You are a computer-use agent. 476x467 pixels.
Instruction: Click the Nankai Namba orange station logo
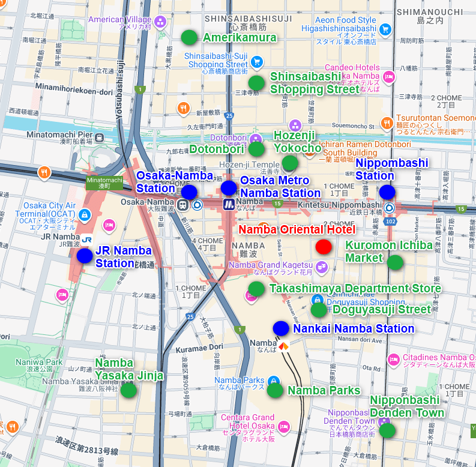(x=283, y=346)
